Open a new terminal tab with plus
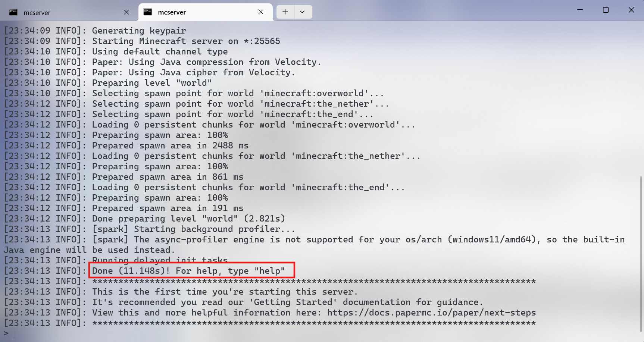Viewport: 644px width, 342px height. pyautogui.click(x=285, y=12)
